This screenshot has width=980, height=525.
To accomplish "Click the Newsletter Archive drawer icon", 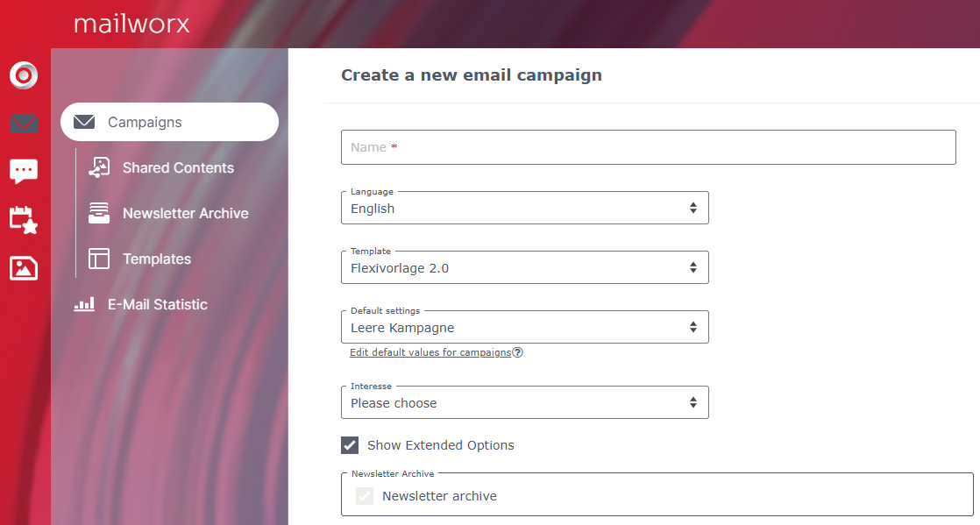I will point(99,213).
